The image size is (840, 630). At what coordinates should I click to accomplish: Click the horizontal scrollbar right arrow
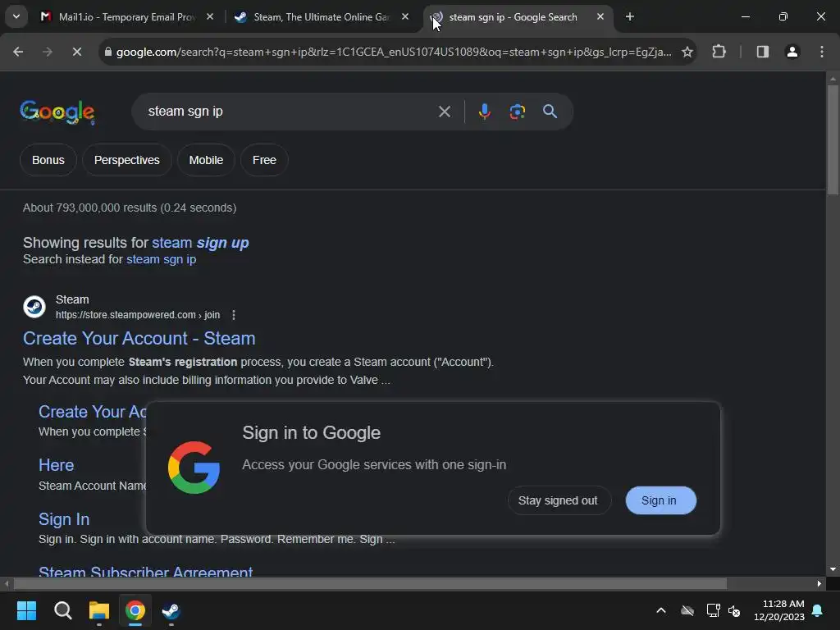[819, 583]
